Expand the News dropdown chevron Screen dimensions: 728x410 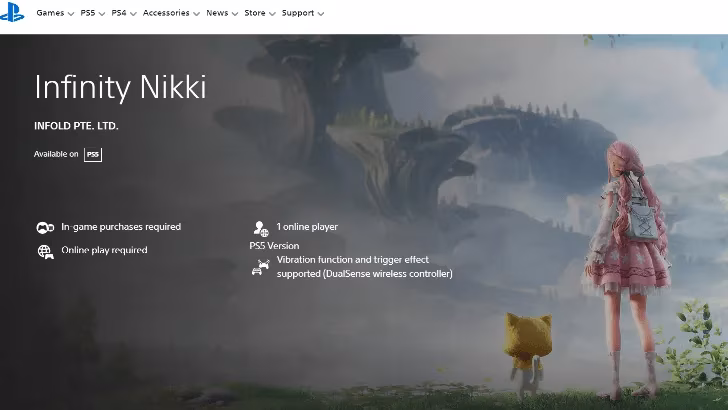[x=235, y=14]
